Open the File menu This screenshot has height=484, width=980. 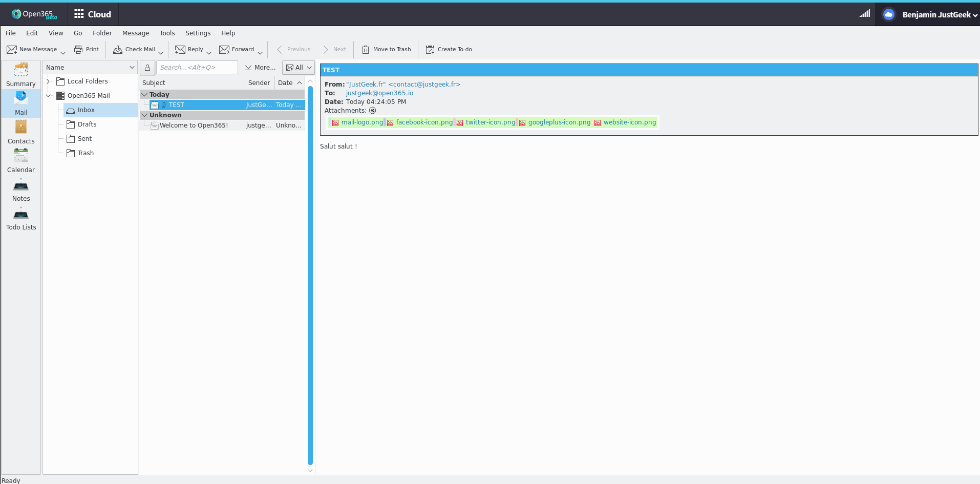click(x=11, y=33)
